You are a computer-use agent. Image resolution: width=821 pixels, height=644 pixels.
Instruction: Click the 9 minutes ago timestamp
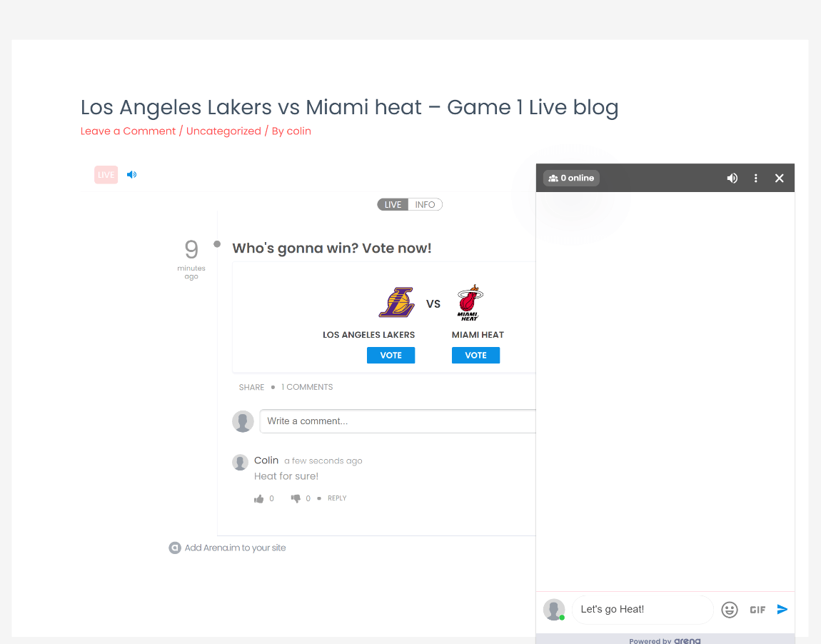(x=191, y=259)
